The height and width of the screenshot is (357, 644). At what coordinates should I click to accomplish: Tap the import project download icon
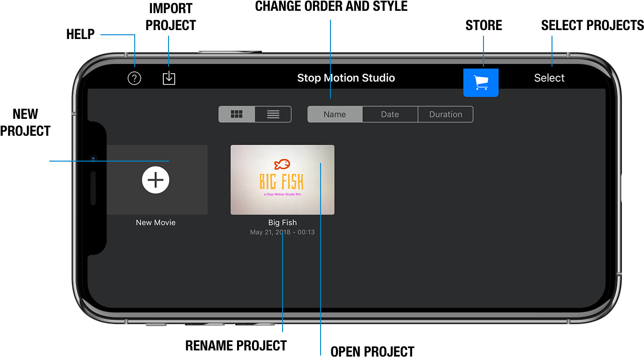pos(169,78)
